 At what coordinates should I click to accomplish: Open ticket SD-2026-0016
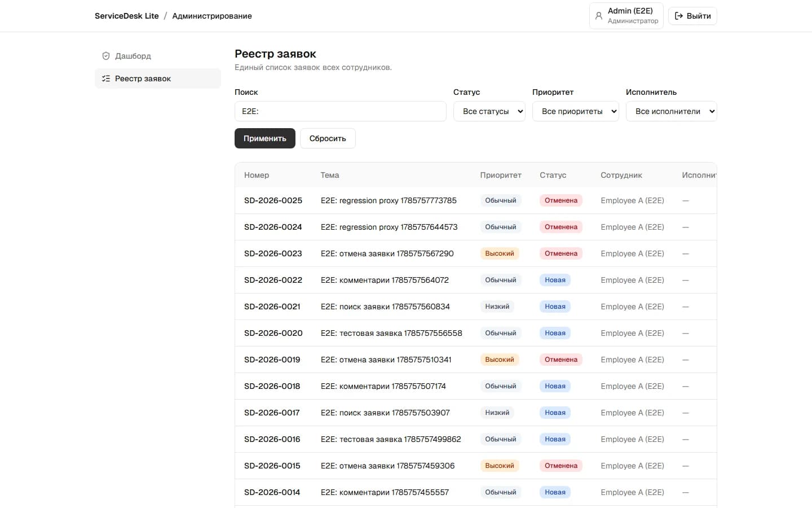point(272,439)
